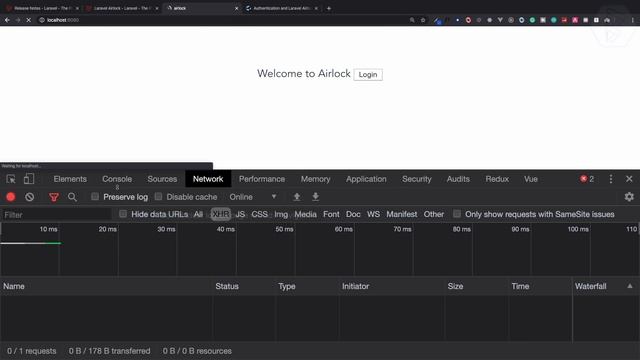Switch to the Vue panel
Screen dimensions: 640x360
tap(531, 179)
